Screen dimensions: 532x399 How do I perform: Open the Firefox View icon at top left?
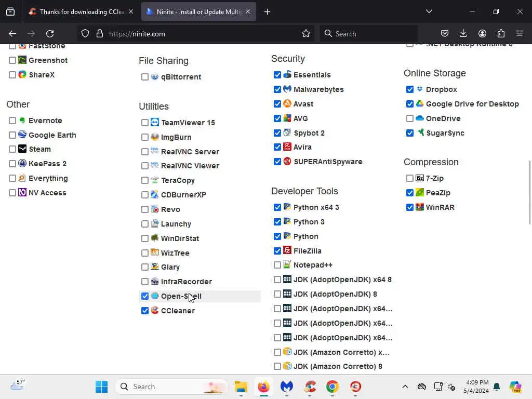[10, 11]
